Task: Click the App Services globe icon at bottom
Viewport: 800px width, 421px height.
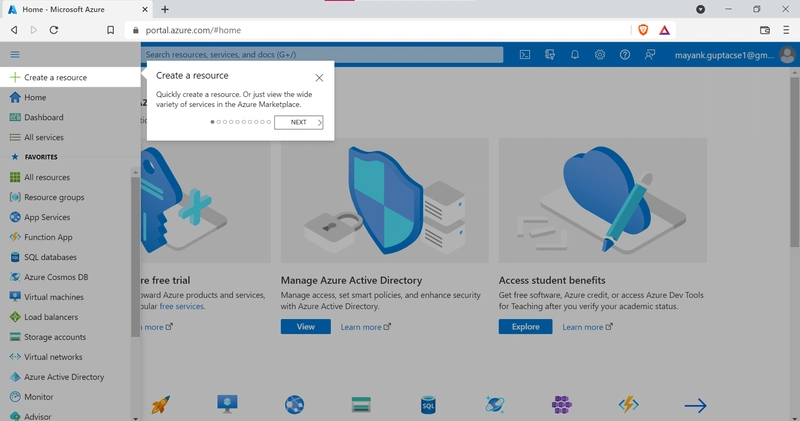Action: tap(294, 405)
